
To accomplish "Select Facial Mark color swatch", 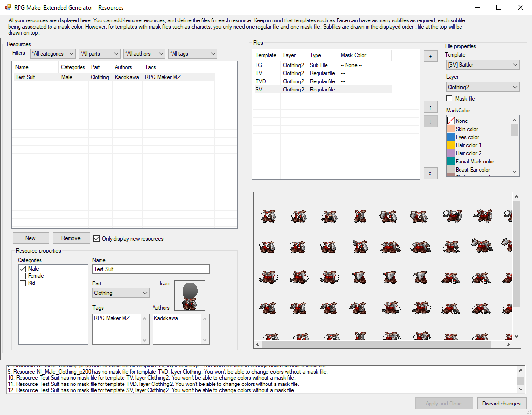I will [451, 162].
